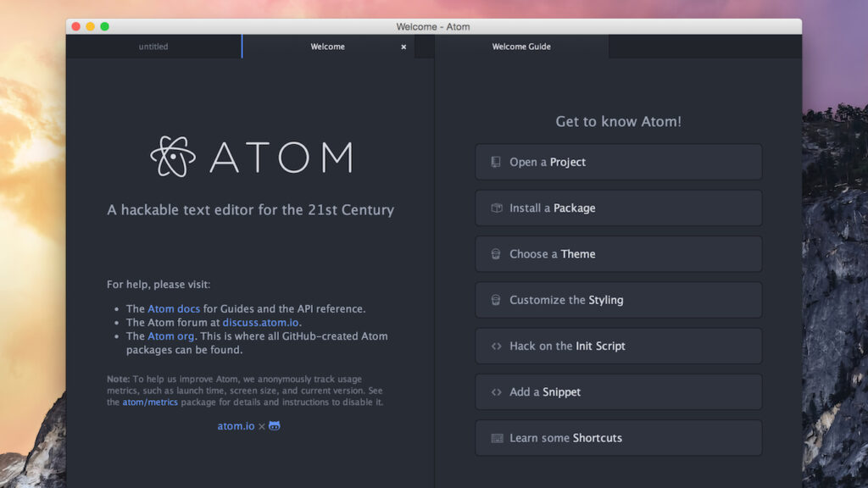Open the Atom docs link

click(x=173, y=308)
